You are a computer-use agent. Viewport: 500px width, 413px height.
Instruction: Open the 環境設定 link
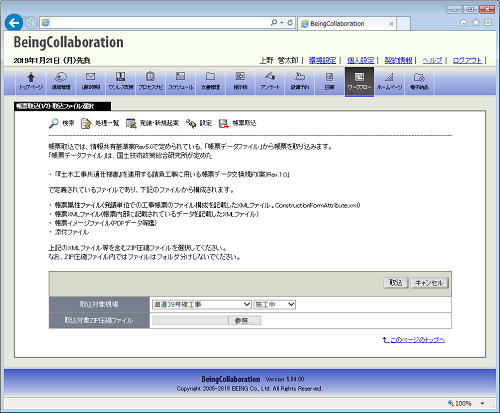[322, 60]
